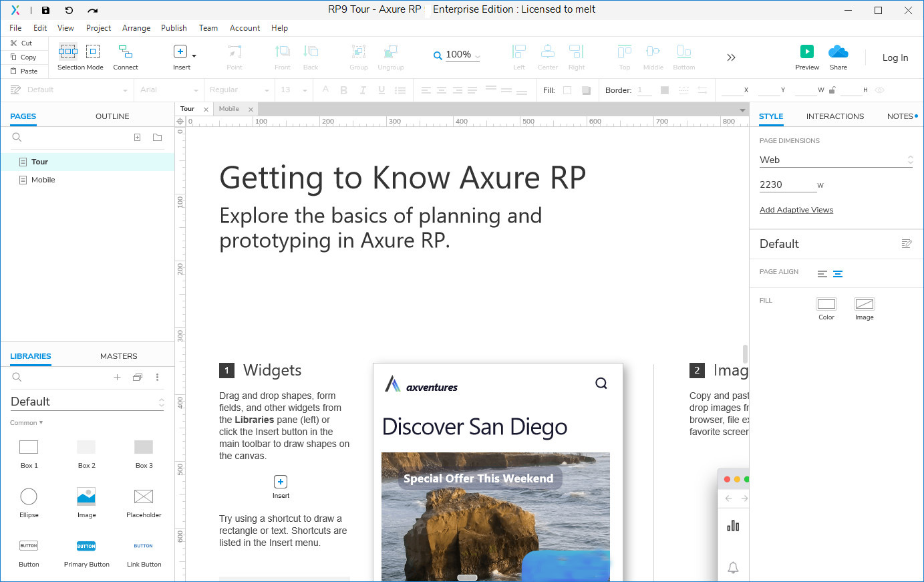Switch to the OUTLINE tab
Screen dimensions: 924x582
112,116
